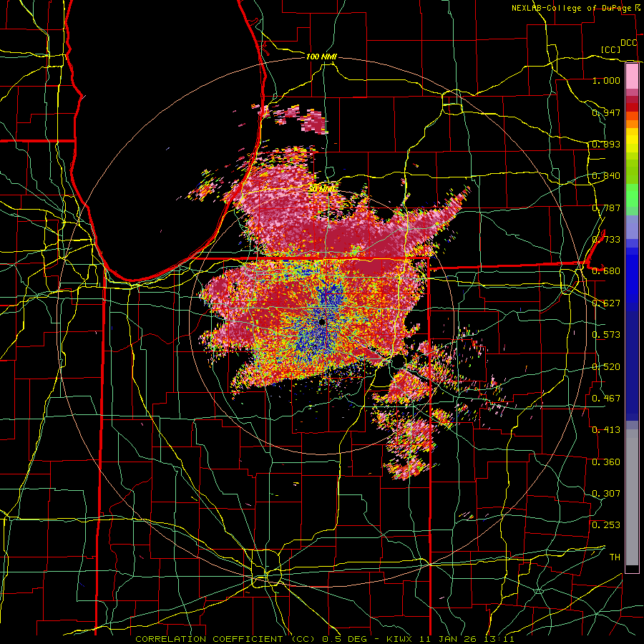Click the 13:11 timestamp in the caption
The image size is (644, 644).
click(x=499, y=639)
